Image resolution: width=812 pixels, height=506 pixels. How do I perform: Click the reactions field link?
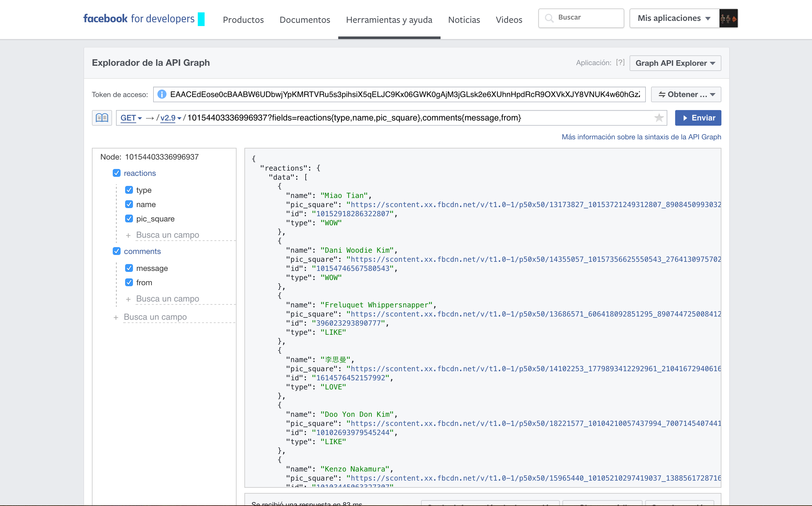coord(140,173)
